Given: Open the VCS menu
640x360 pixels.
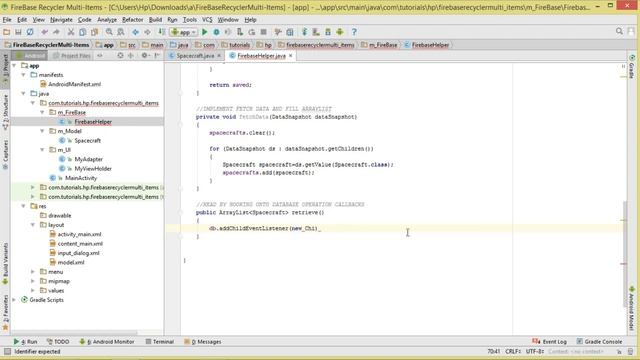Looking at the screenshot, I should coord(207,20).
